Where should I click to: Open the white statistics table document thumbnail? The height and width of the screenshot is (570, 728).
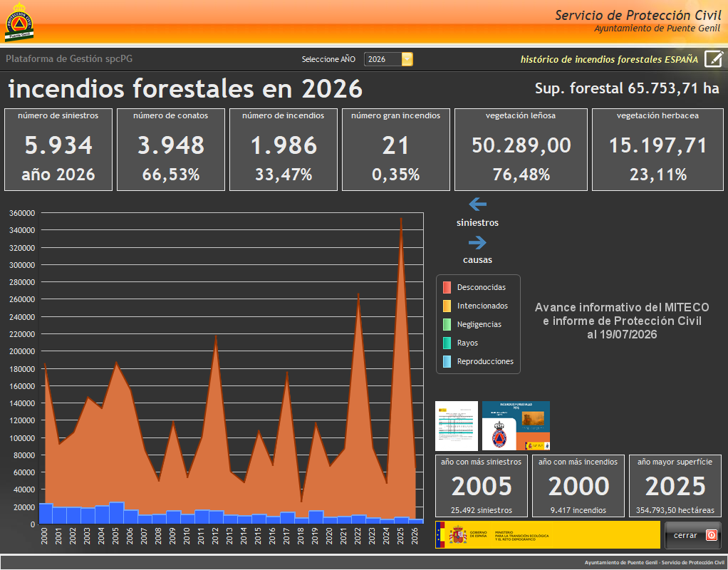pos(457,426)
